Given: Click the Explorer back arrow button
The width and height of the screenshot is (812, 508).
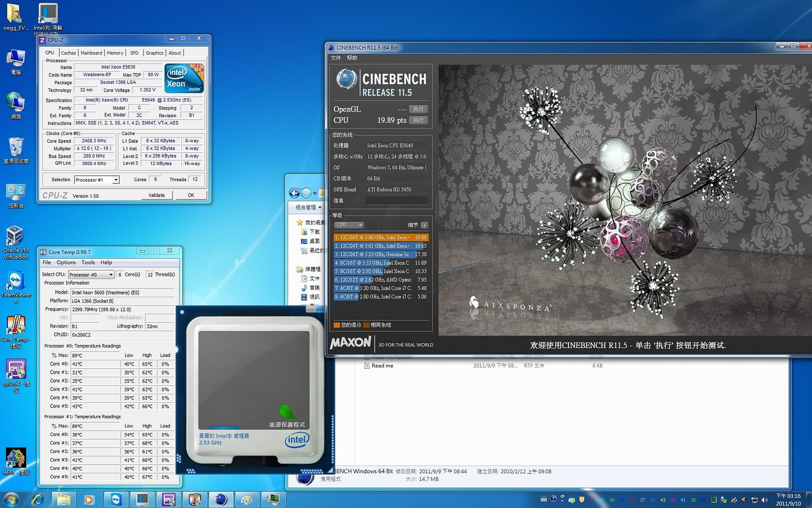Looking at the screenshot, I should 294,193.
